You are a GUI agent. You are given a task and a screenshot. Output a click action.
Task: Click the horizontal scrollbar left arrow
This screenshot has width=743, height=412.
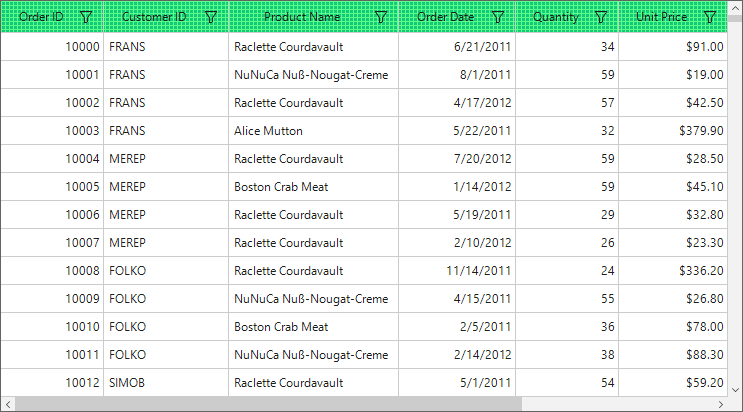tap(8, 404)
